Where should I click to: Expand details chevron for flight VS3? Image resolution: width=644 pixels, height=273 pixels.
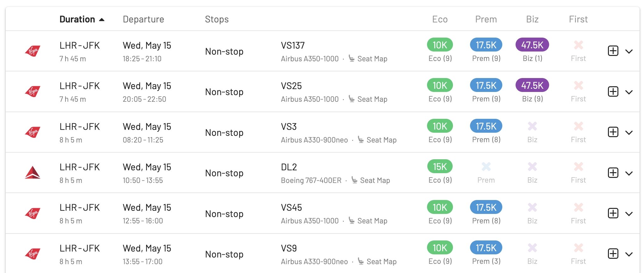click(x=629, y=132)
